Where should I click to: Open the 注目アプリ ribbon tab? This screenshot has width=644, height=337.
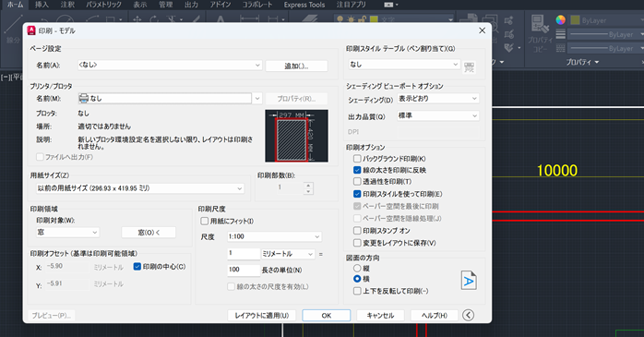click(352, 5)
